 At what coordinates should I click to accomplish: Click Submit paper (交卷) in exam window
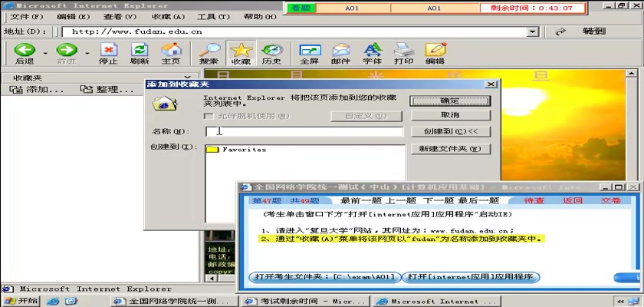click(x=611, y=200)
